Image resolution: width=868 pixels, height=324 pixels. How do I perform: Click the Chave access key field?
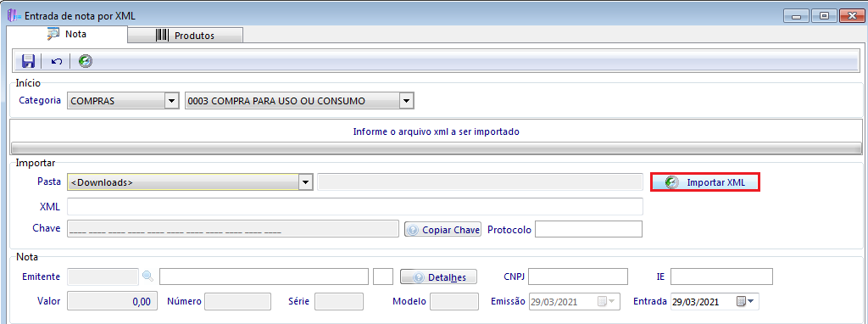click(232, 229)
